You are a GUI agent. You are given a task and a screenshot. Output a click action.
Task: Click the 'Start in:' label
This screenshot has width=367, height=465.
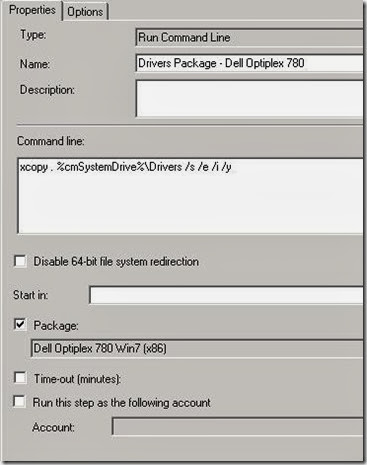30,295
